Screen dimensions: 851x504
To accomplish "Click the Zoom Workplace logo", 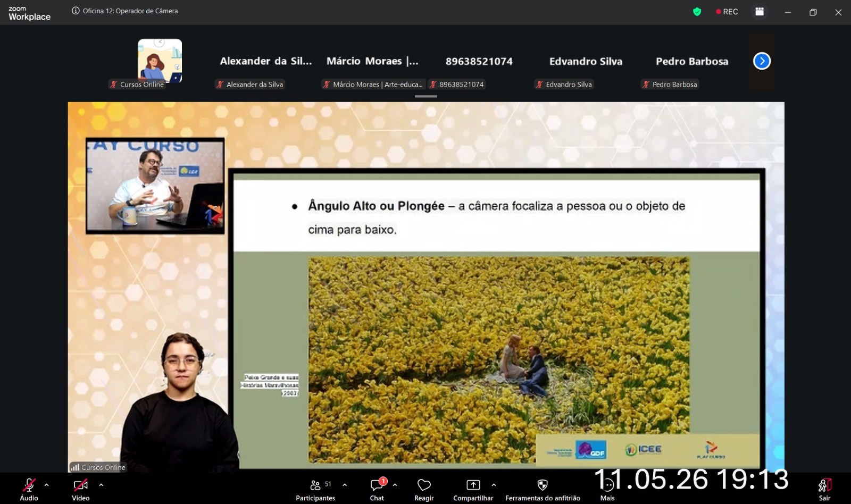I will pyautogui.click(x=29, y=13).
